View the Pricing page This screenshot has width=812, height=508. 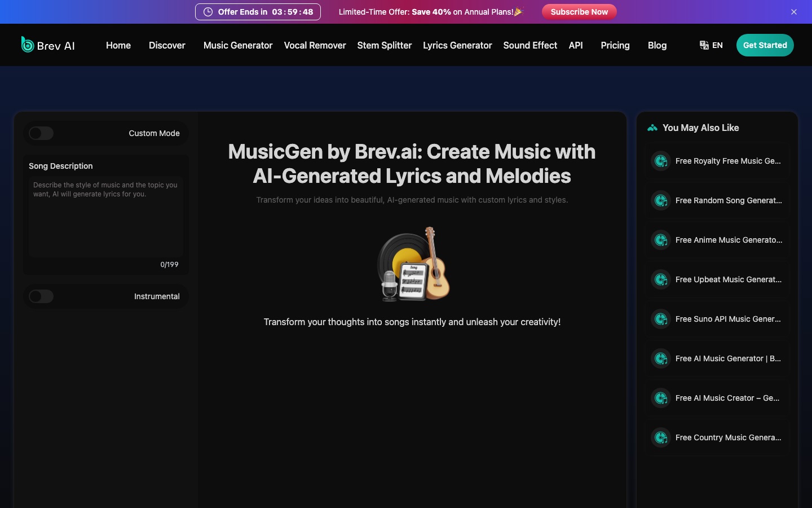(x=615, y=45)
